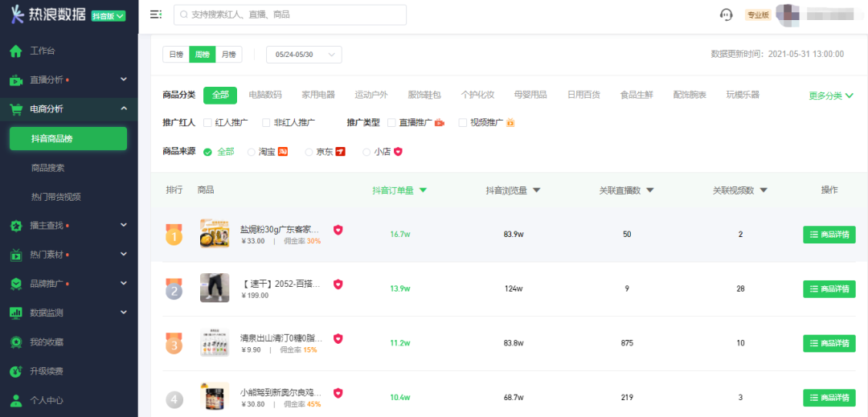Screen dimensions: 868x417
Task: Click shield icon beside 清泉出山 product
Action: (x=338, y=338)
